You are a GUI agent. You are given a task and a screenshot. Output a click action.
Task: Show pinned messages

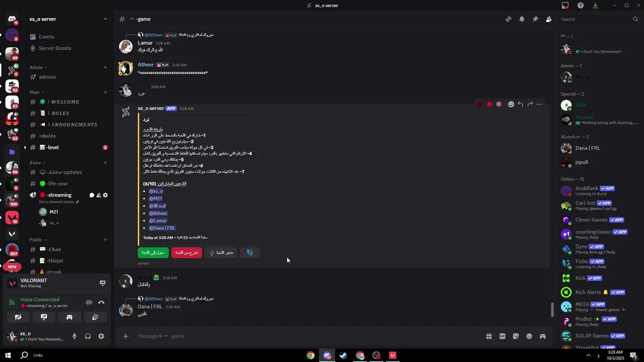535,19
